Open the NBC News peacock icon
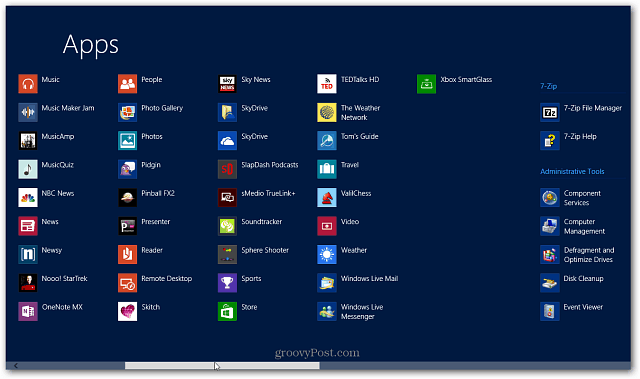Viewport: 640px width, 379px height. tap(28, 198)
